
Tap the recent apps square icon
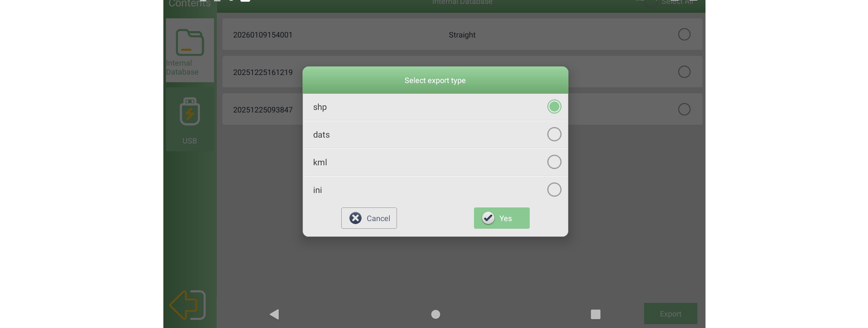pyautogui.click(x=595, y=314)
